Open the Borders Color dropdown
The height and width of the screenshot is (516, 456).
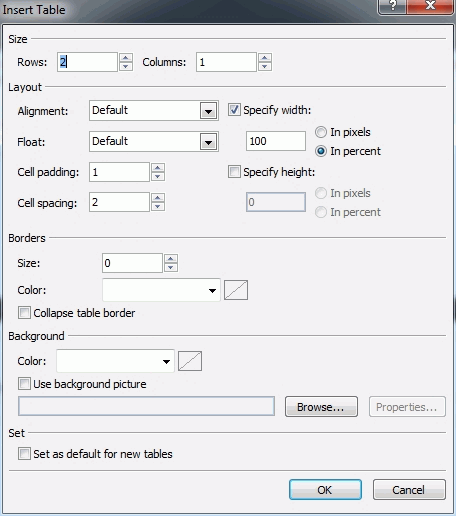pos(161,290)
